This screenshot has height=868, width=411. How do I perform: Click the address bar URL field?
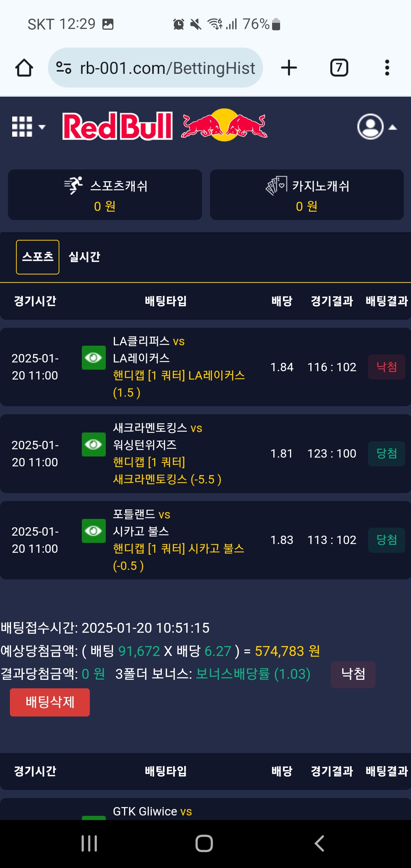click(x=155, y=68)
